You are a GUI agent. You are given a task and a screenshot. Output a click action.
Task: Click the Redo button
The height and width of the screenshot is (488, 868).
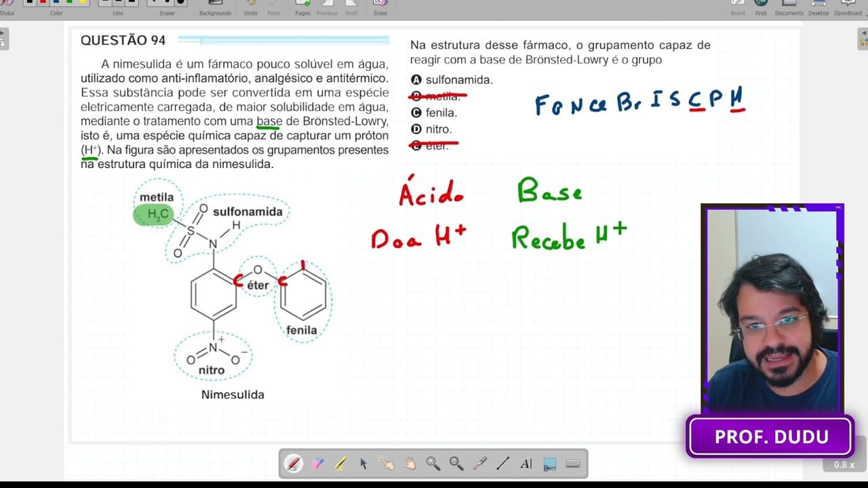coord(274,7)
